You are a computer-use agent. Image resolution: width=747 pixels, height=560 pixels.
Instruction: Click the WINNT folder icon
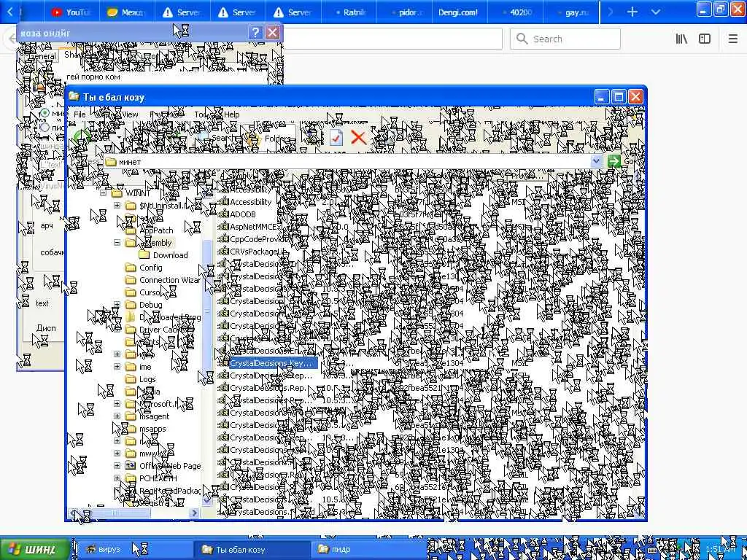pos(117,193)
